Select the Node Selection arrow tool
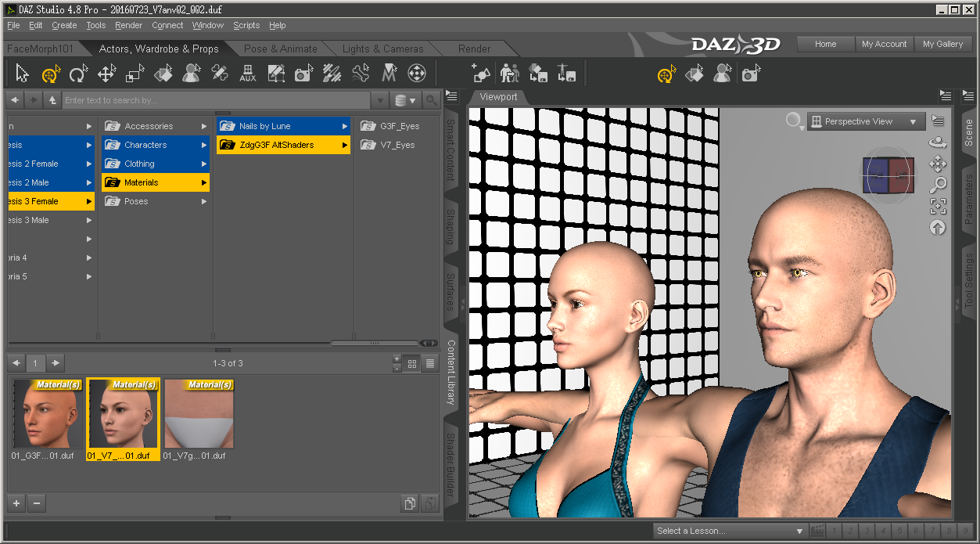 pos(22,74)
